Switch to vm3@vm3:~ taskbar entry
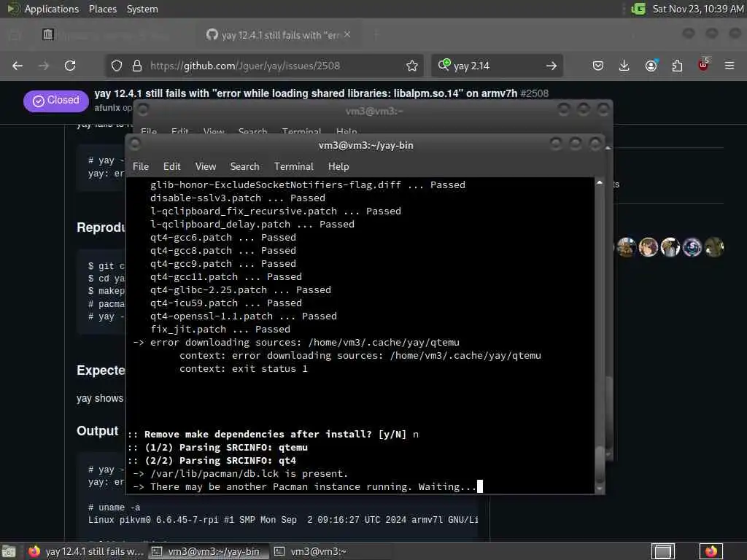 330,551
